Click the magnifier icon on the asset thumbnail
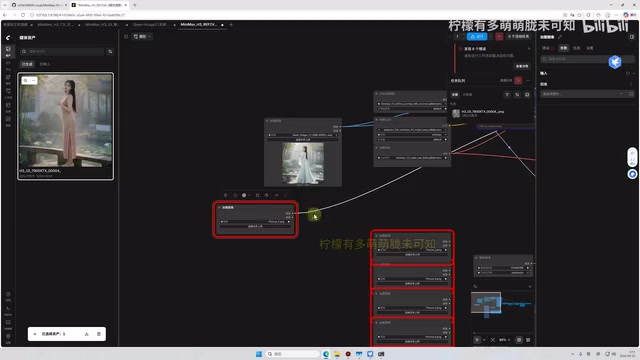 tap(26, 80)
